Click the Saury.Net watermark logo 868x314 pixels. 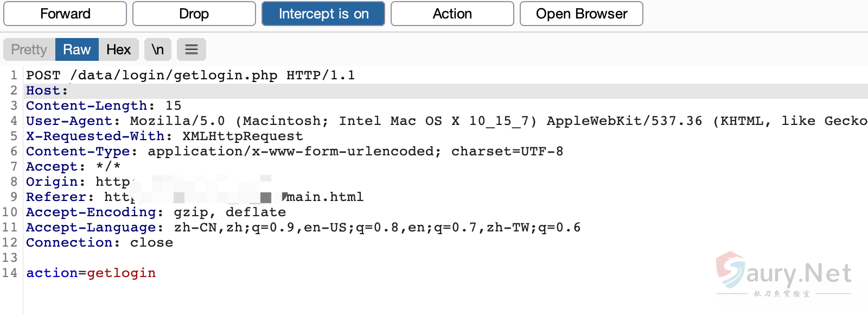click(783, 273)
